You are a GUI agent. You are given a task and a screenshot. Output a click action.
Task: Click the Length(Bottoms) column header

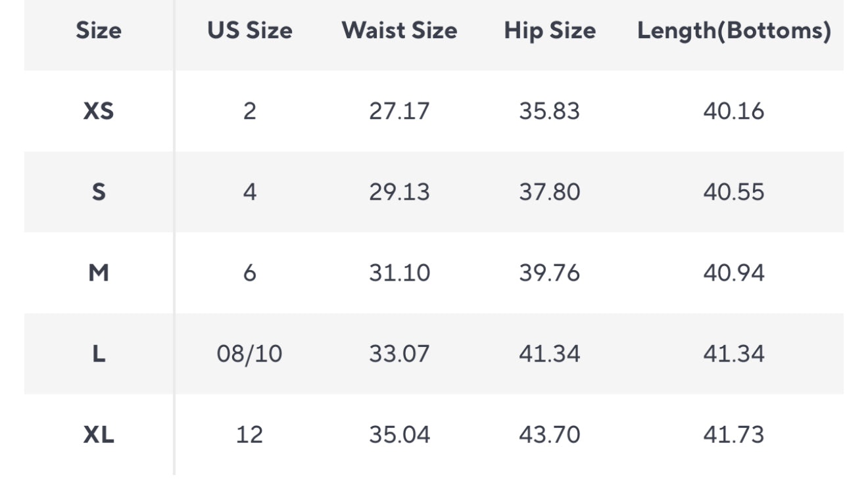734,30
